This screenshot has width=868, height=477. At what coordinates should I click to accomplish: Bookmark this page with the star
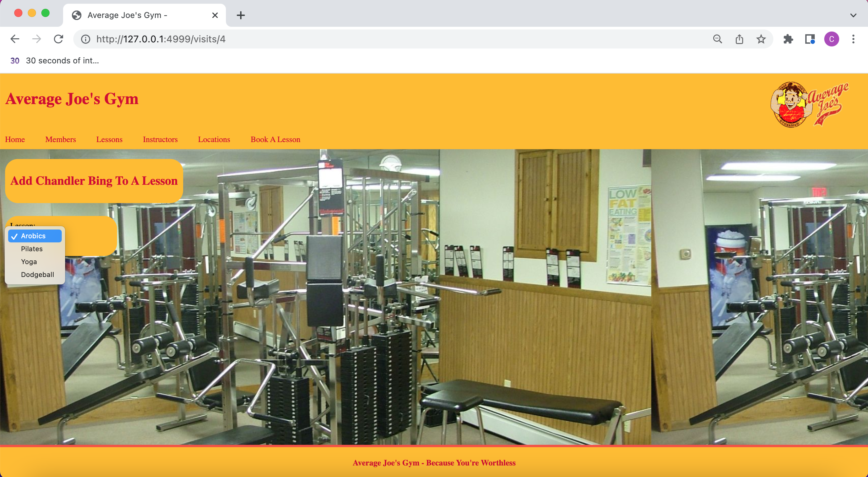click(761, 39)
